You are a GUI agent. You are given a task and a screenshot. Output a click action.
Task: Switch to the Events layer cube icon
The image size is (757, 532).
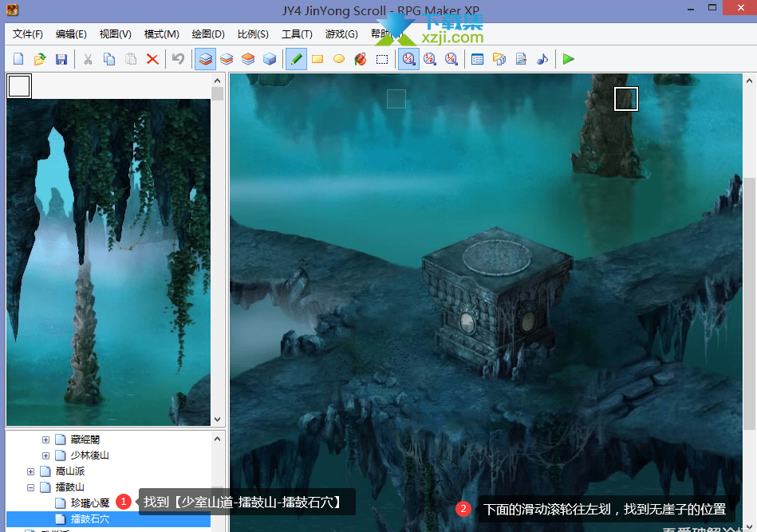point(270,59)
